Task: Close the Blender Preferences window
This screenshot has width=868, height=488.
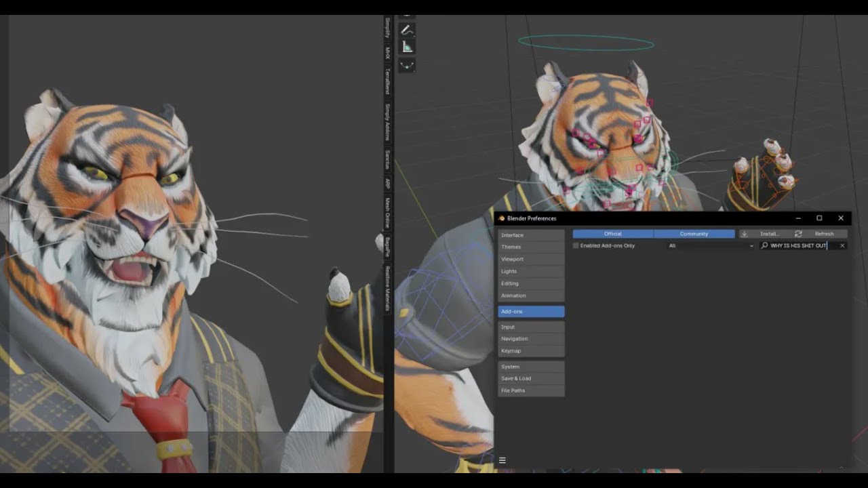Action: 841,218
